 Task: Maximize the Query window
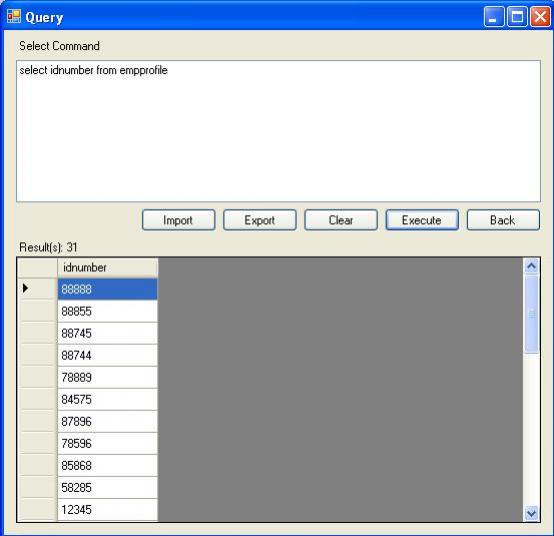(x=517, y=17)
